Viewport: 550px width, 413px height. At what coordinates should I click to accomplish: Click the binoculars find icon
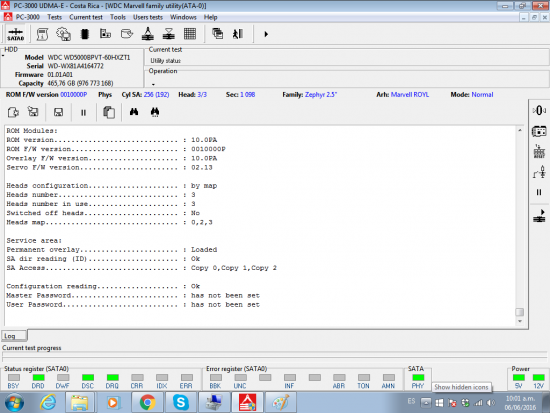click(x=134, y=112)
